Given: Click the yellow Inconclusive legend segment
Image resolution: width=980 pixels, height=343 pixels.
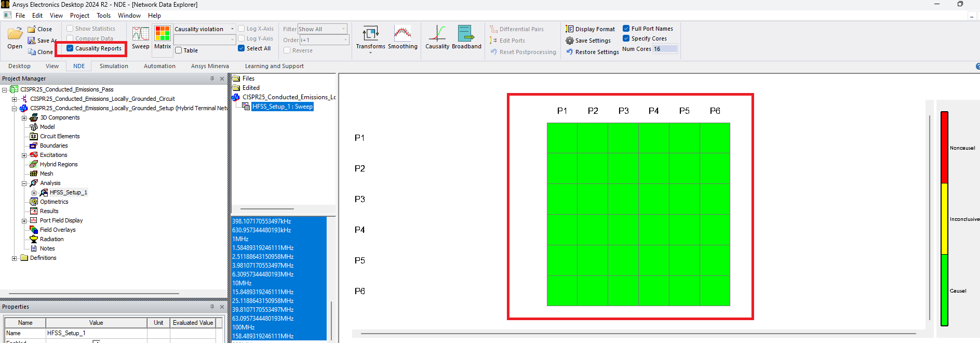Looking at the screenshot, I should [944, 219].
